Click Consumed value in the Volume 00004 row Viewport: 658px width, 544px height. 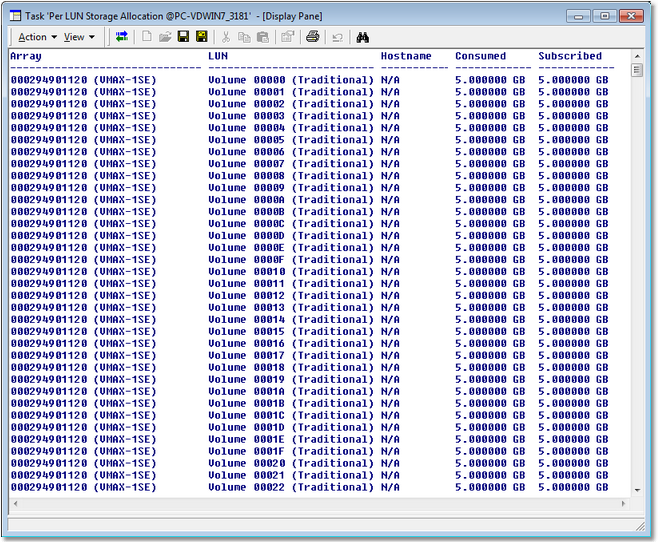pos(490,128)
